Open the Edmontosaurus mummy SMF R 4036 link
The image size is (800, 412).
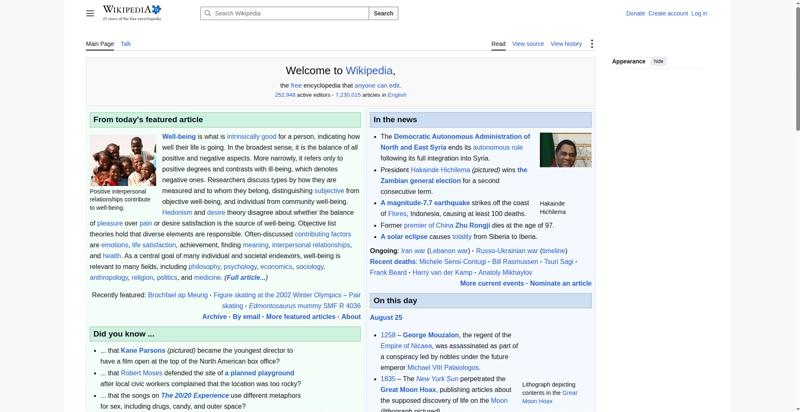305,306
